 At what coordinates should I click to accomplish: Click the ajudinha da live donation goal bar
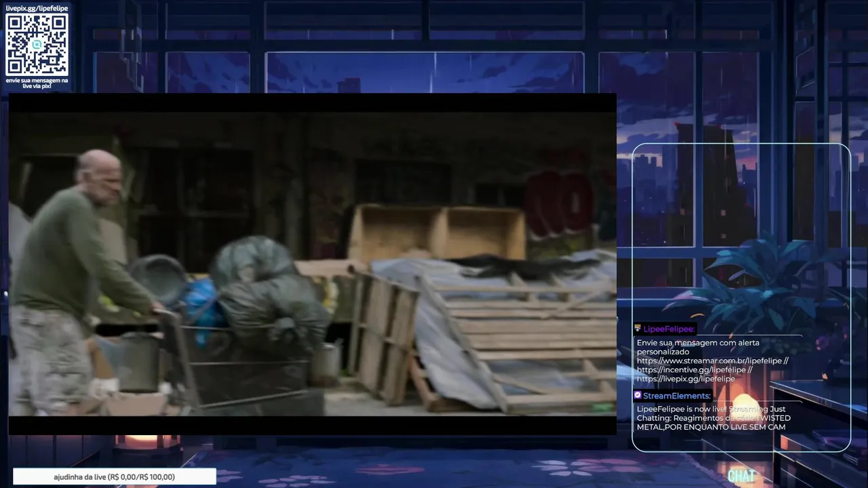[x=114, y=477]
